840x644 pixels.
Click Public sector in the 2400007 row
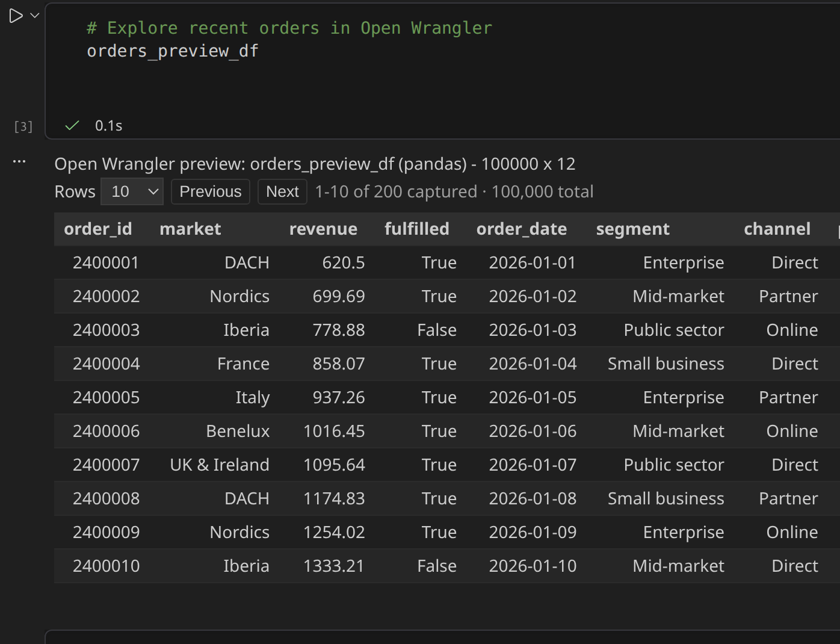(674, 465)
